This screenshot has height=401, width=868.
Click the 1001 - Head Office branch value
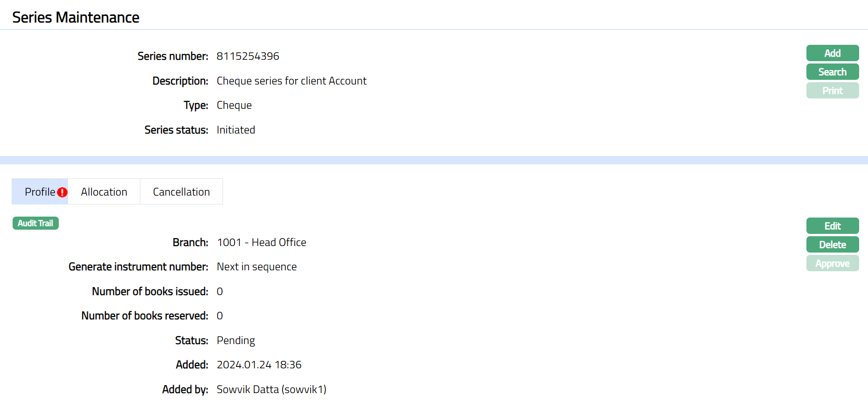[x=261, y=242]
